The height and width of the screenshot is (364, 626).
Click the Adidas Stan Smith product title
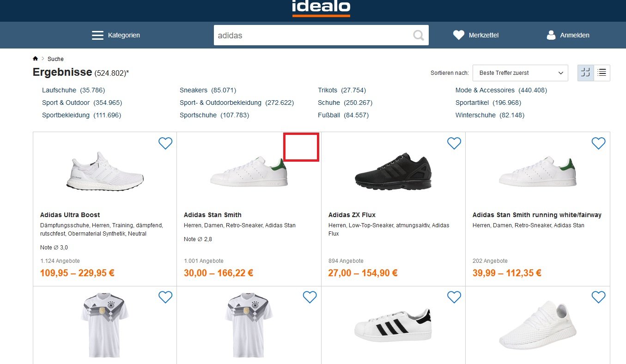[x=213, y=215]
